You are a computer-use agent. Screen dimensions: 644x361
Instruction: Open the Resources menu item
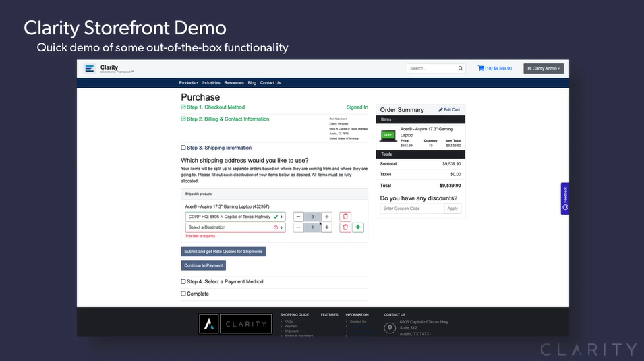tap(234, 82)
